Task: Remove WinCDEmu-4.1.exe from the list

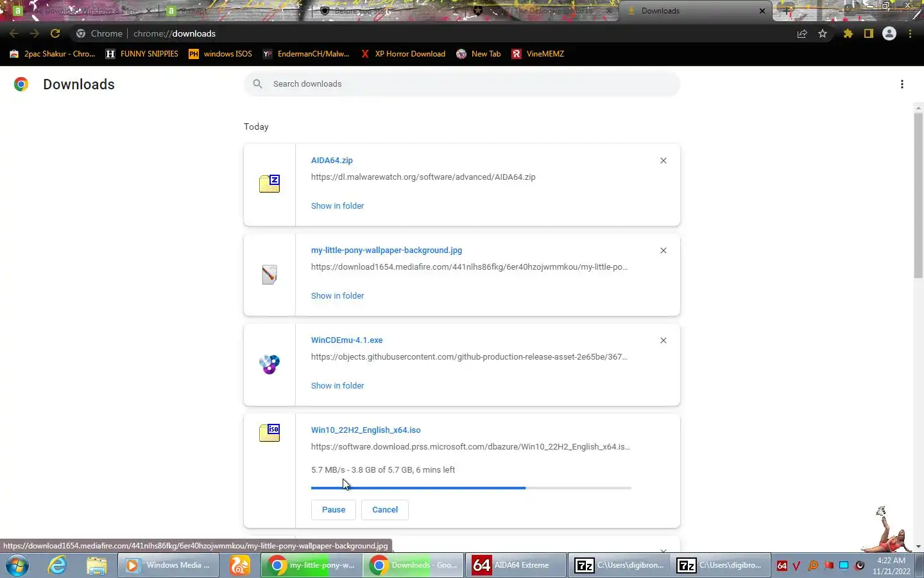Action: click(663, 340)
